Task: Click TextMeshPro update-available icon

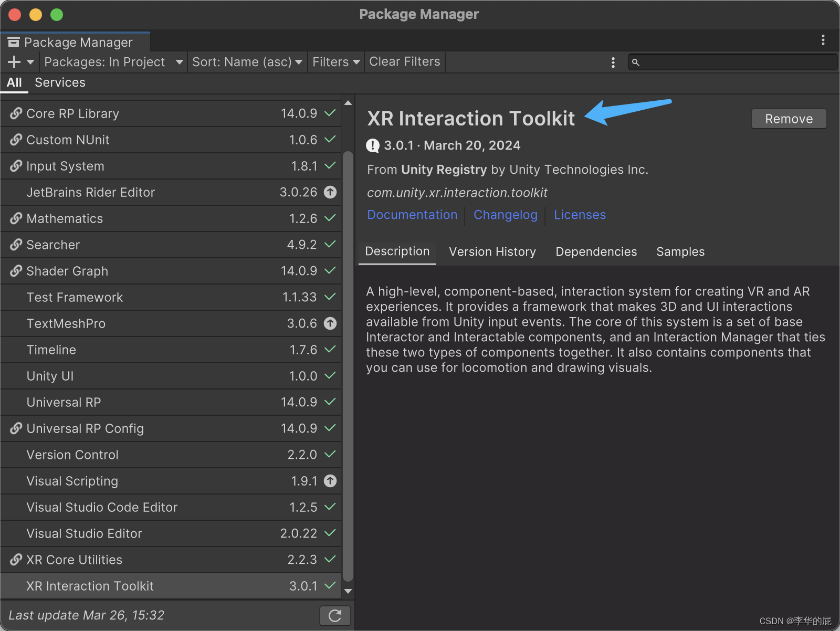Action: pos(330,323)
